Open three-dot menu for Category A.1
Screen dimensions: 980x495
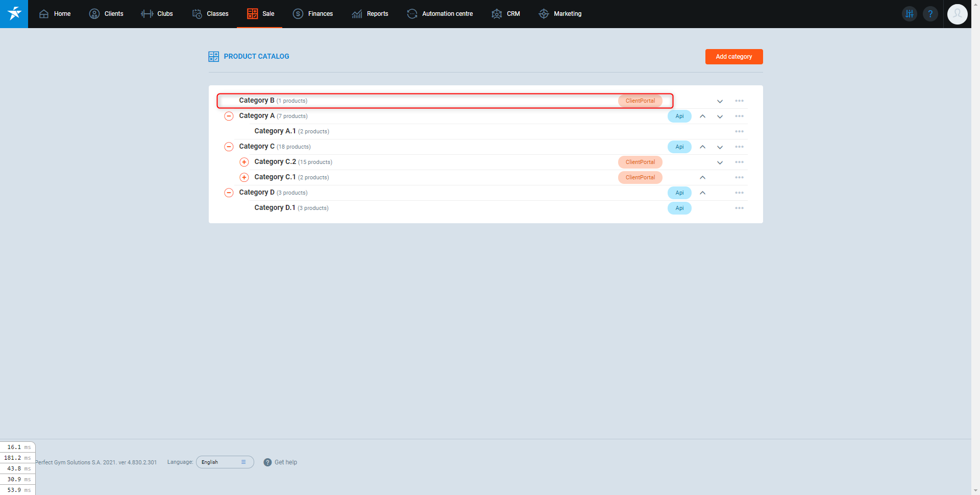(x=739, y=132)
